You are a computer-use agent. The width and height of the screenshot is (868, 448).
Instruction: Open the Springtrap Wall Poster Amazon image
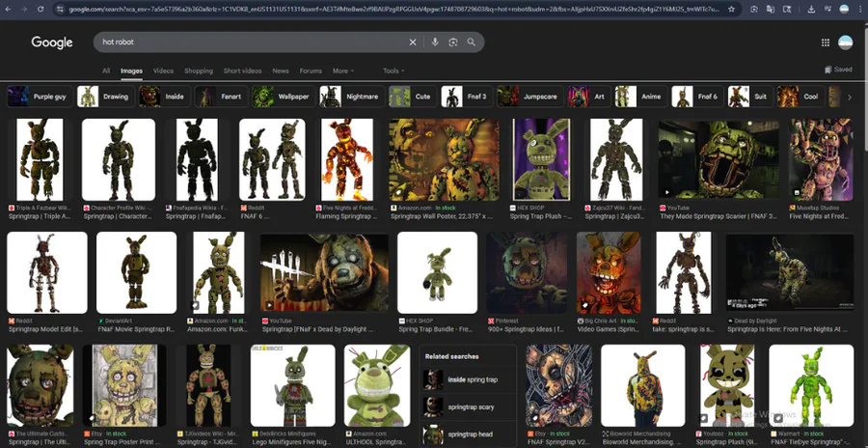[444, 159]
